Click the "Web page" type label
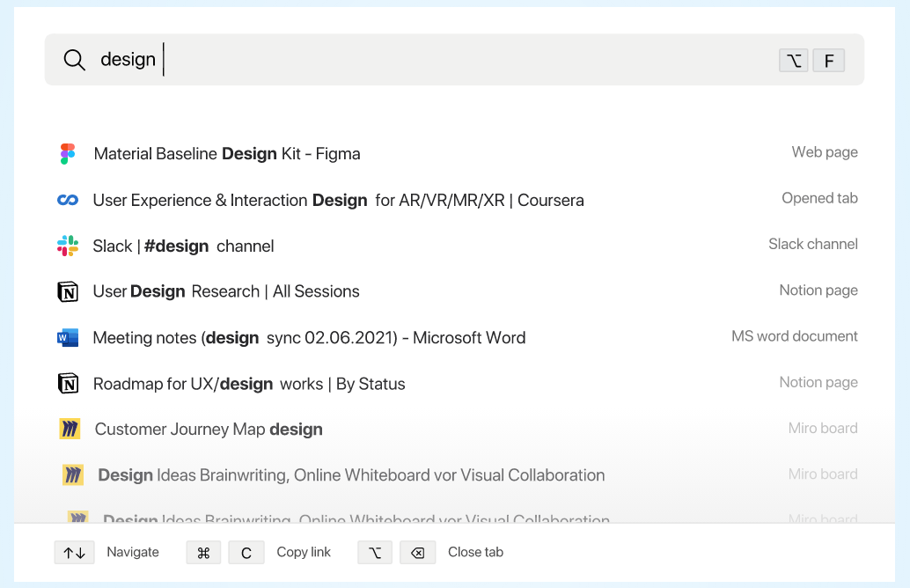The height and width of the screenshot is (588, 910). click(825, 152)
